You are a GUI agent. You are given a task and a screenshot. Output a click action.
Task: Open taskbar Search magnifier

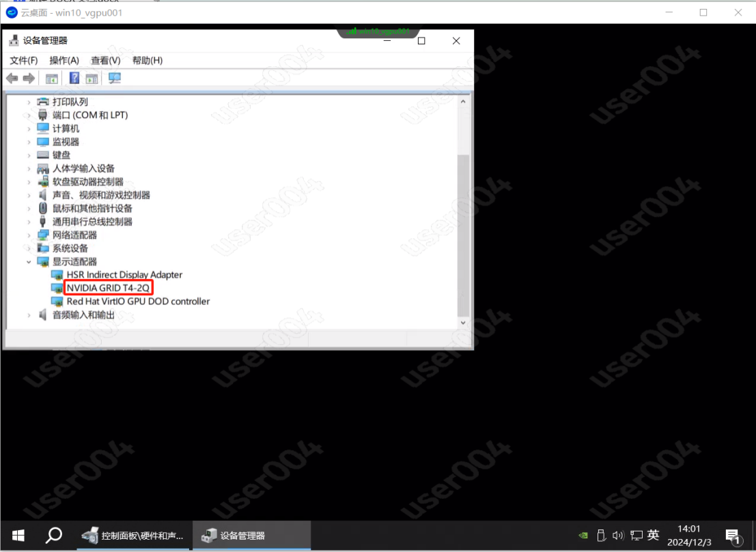(53, 535)
